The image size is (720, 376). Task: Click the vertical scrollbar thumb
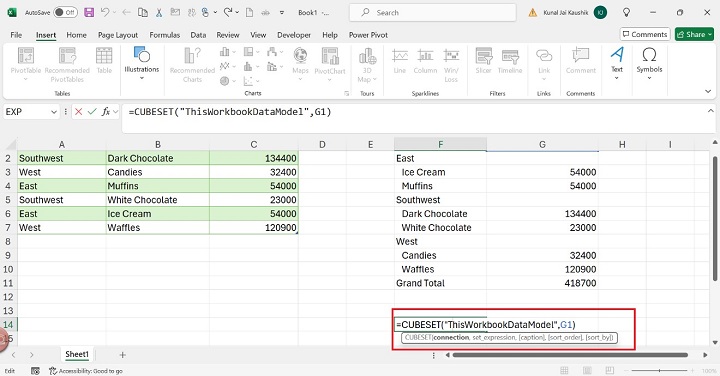point(714,218)
